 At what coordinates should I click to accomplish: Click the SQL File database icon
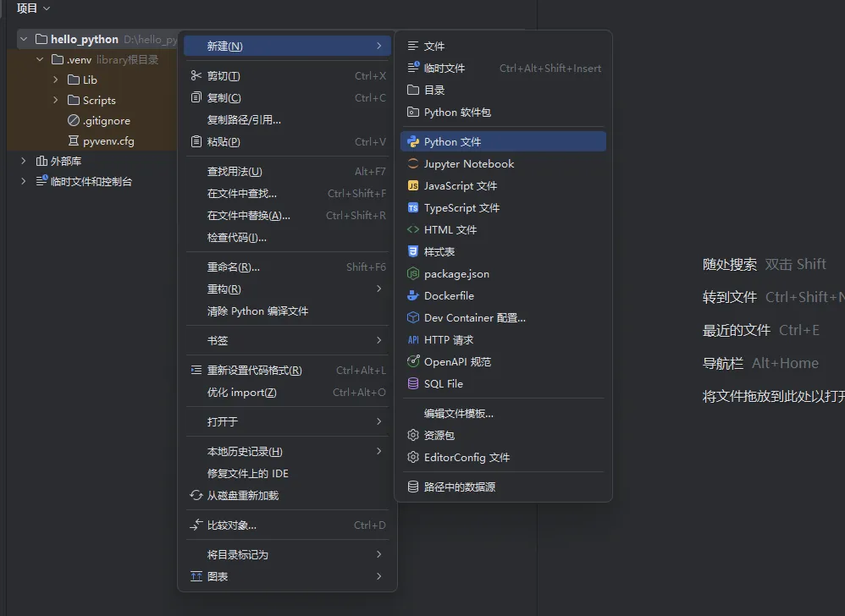(x=413, y=383)
